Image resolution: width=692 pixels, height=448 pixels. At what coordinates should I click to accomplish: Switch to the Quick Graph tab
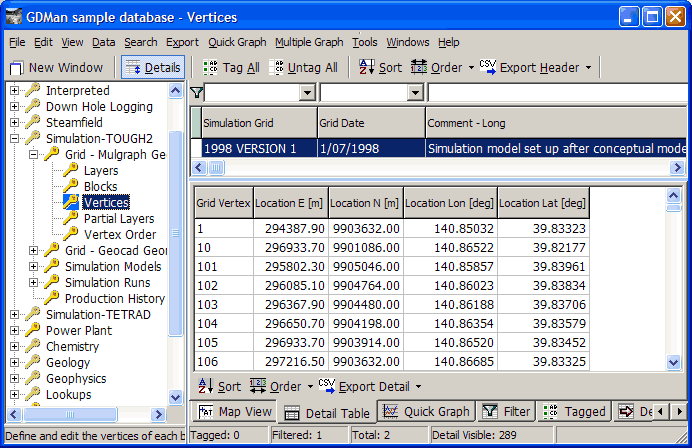[426, 412]
